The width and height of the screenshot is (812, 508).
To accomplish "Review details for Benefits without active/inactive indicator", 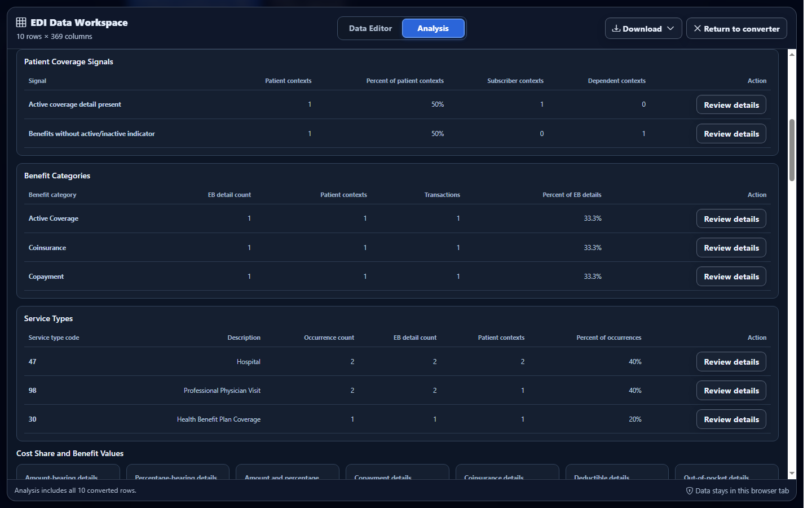I will 731,134.
